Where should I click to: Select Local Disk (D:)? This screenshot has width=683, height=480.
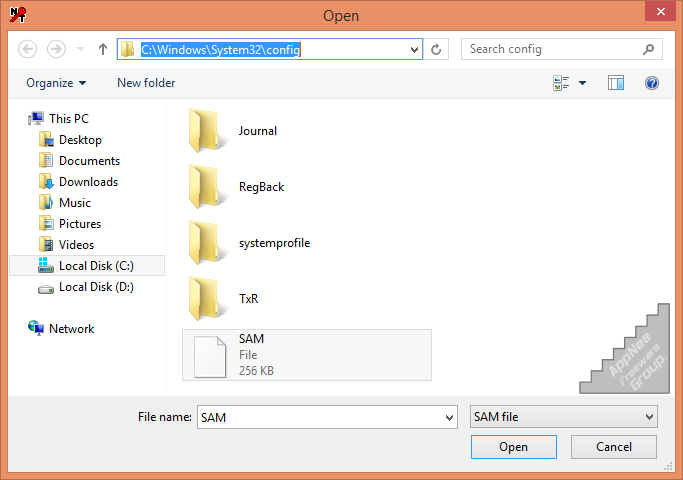click(96, 287)
